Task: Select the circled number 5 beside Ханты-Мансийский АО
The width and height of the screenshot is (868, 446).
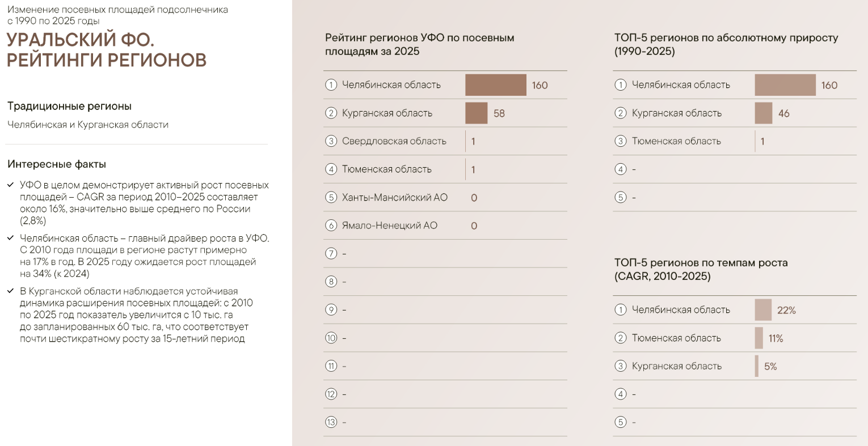Action: [331, 197]
